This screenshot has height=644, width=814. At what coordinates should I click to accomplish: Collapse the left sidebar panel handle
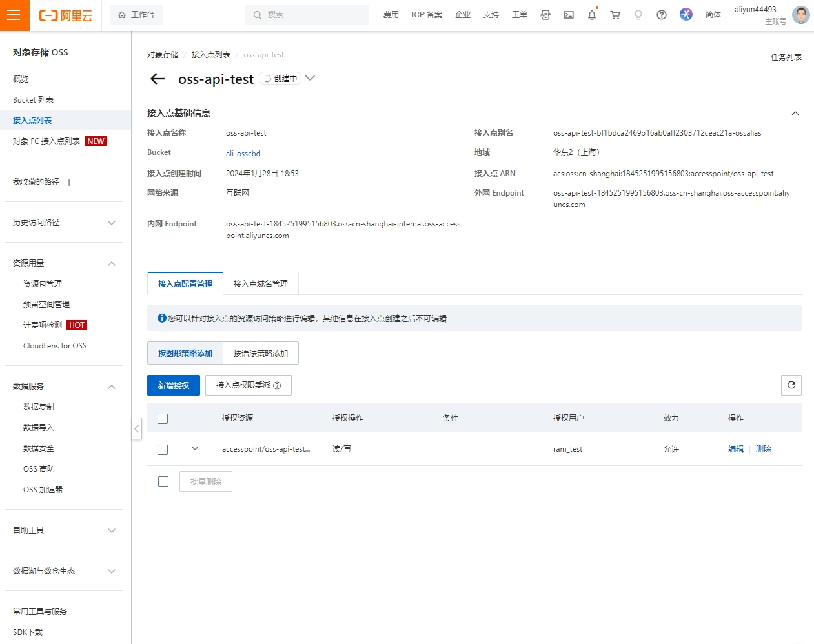coord(136,428)
